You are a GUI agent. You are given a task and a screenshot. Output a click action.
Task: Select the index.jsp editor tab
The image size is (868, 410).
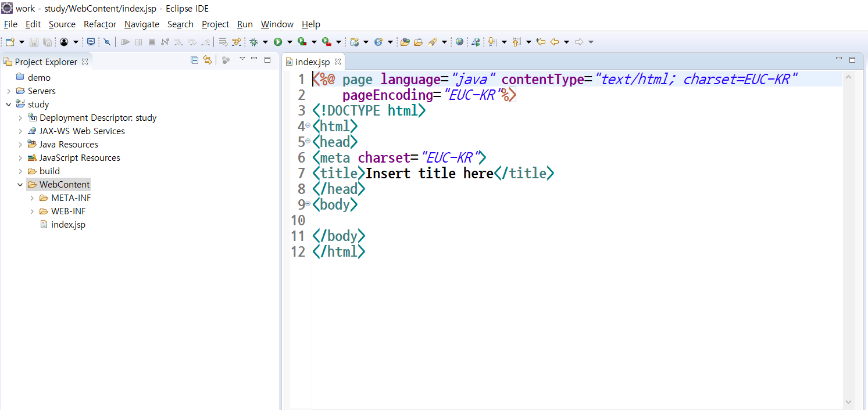click(312, 62)
